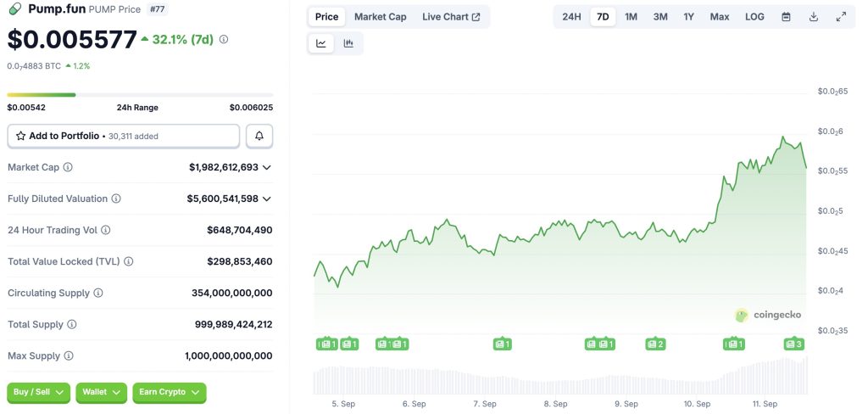Click the news marker labeled 3 on chart
Image resolution: width=868 pixels, height=414 pixels.
point(793,344)
